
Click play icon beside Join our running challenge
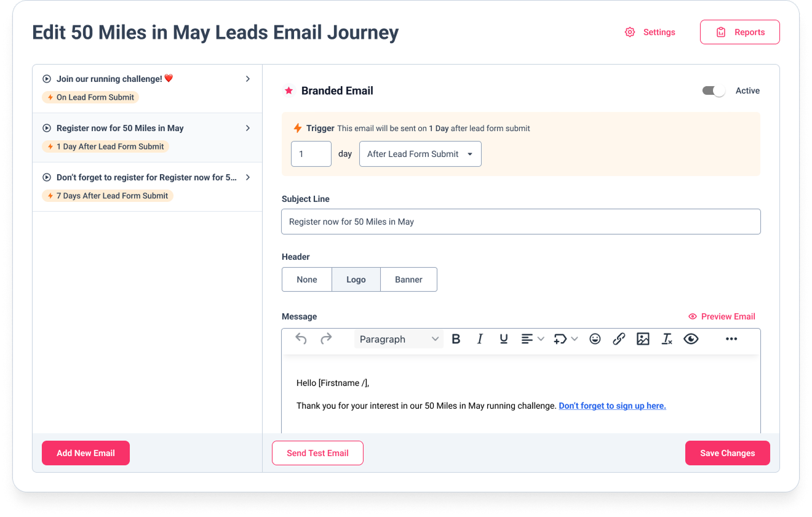[x=47, y=79]
